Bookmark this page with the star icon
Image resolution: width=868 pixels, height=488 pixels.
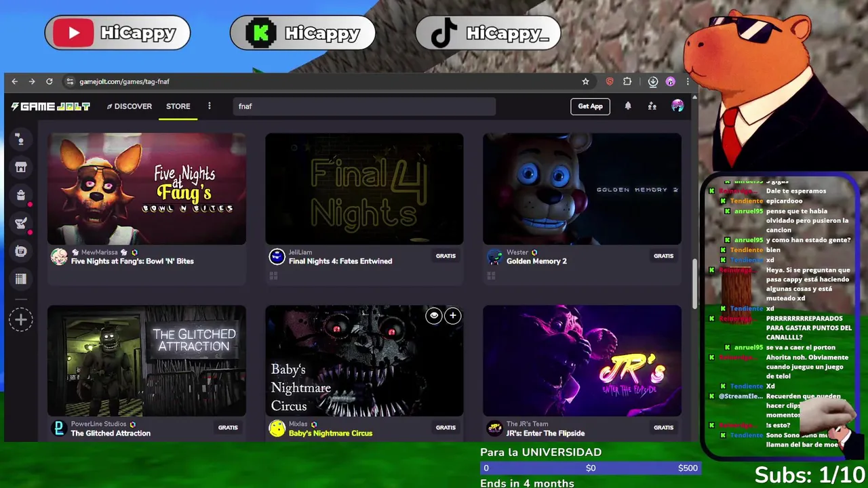pyautogui.click(x=585, y=81)
